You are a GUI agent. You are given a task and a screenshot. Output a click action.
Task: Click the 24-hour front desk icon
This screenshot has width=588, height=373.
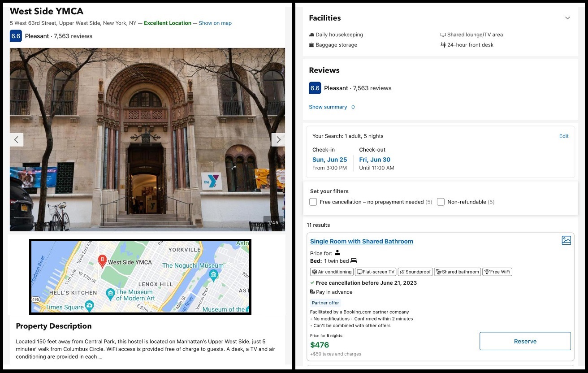[443, 45]
